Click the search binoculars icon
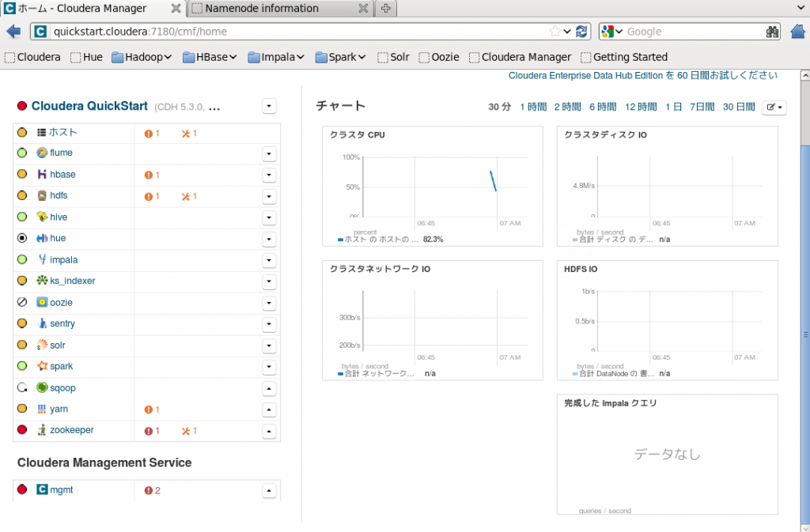This screenshot has width=810, height=532. pos(772,32)
